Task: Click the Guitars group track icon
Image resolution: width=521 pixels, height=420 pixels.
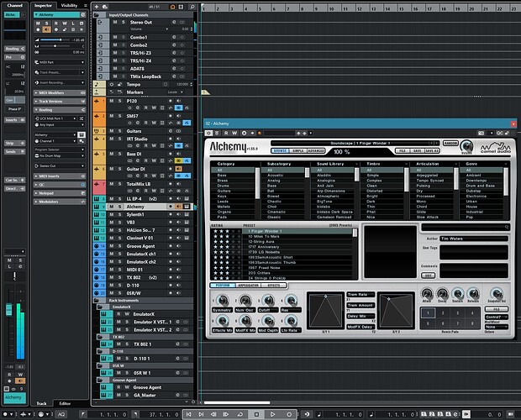Action: [97, 131]
